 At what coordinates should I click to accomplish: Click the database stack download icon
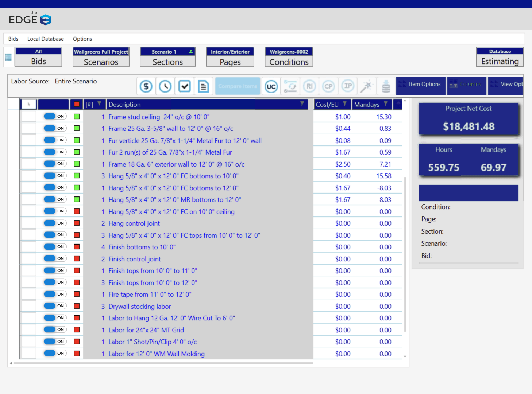coord(386,86)
